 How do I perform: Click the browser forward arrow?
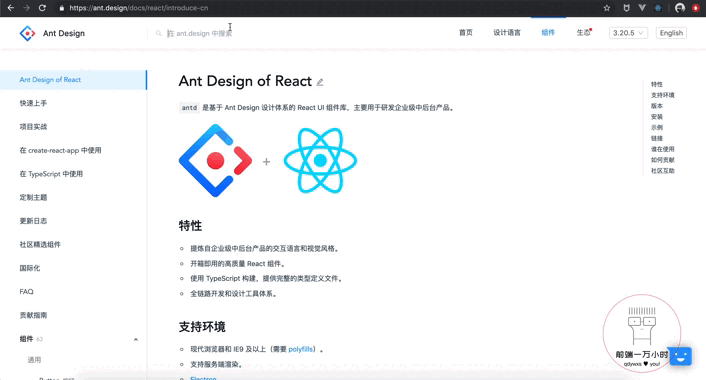click(x=27, y=8)
